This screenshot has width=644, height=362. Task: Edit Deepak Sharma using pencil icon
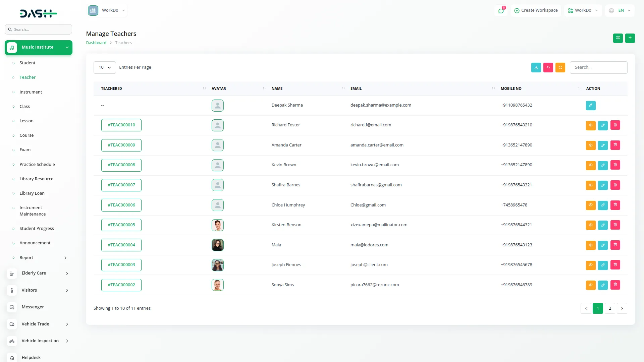pyautogui.click(x=591, y=105)
